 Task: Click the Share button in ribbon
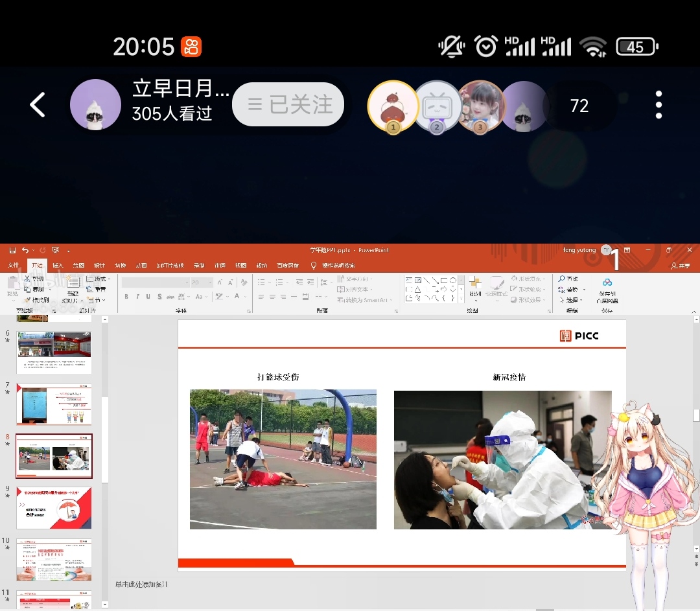680,266
